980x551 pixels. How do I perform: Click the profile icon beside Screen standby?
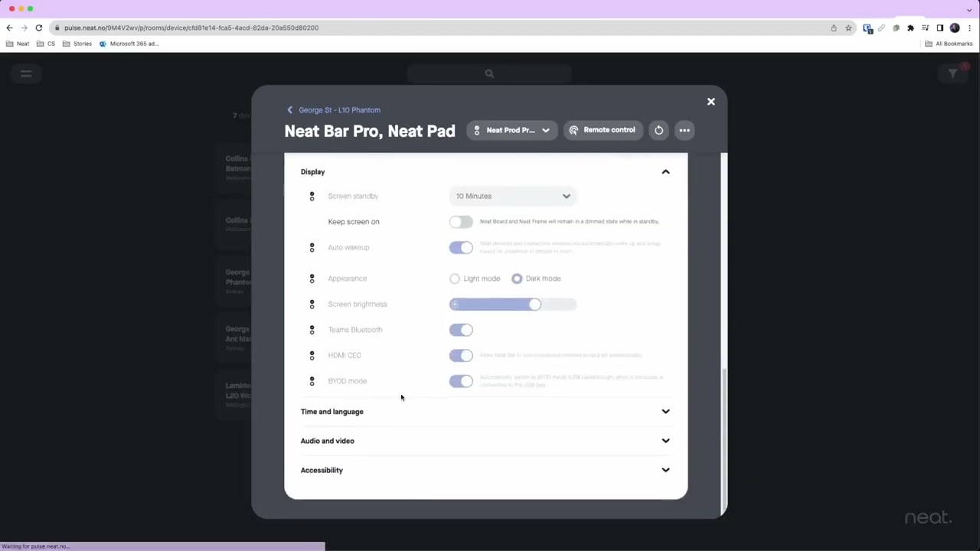click(312, 197)
